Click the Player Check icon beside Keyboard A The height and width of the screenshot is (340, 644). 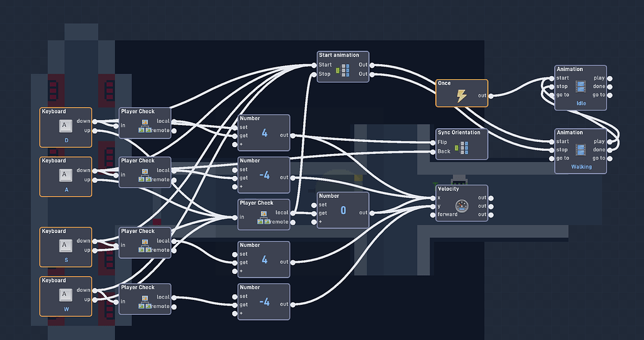pos(145,176)
